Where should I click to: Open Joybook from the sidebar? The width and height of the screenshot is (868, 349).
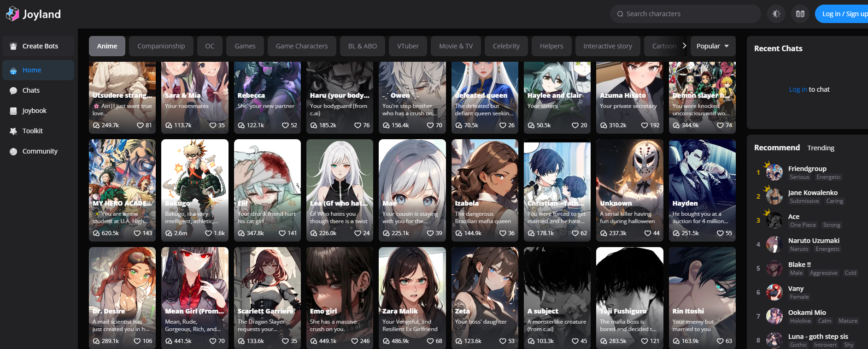38,111
